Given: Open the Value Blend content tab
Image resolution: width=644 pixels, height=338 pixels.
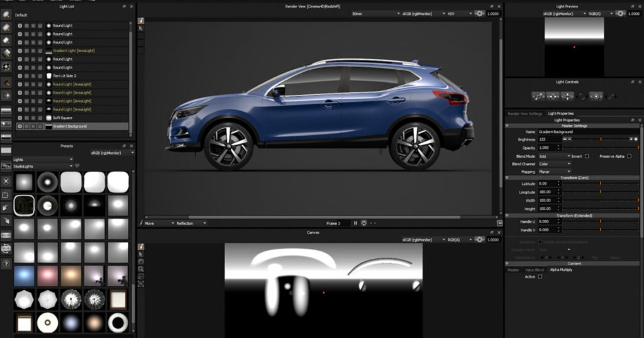Looking at the screenshot, I should [x=535, y=270].
